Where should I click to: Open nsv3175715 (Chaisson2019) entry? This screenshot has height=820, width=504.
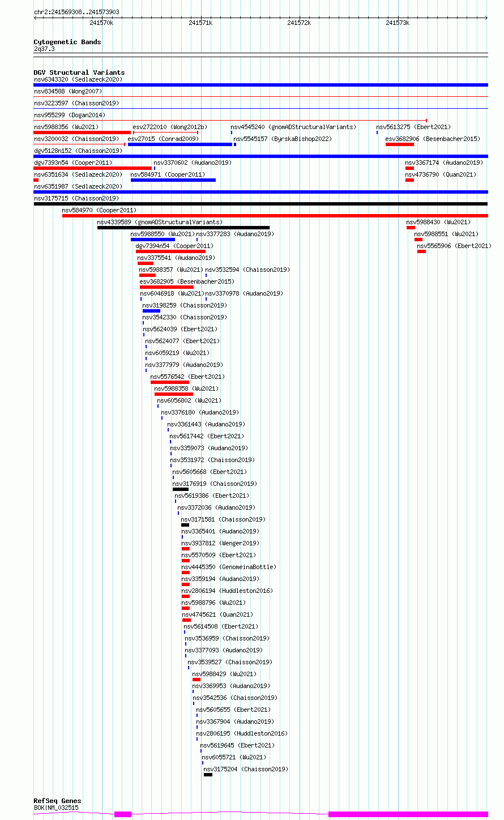pos(76,199)
